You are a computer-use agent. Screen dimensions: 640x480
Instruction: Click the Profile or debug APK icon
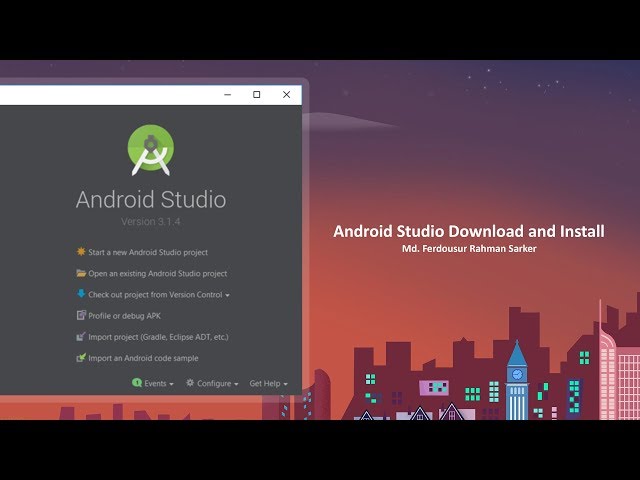(81, 315)
